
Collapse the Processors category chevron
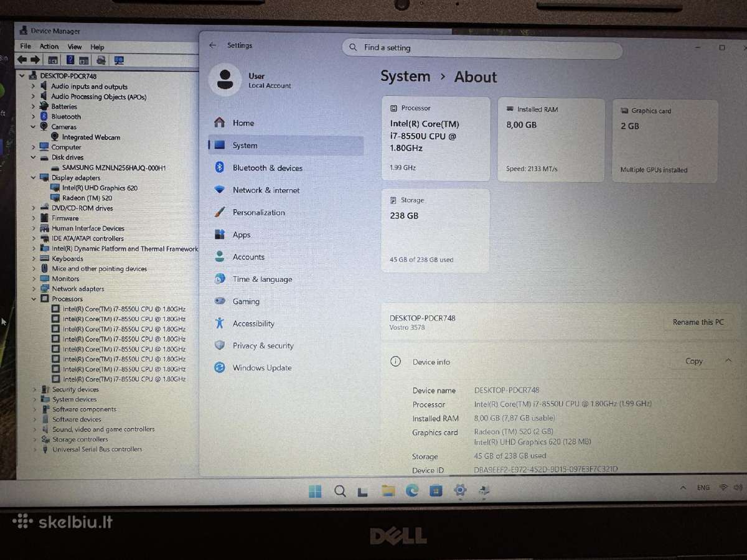point(34,299)
